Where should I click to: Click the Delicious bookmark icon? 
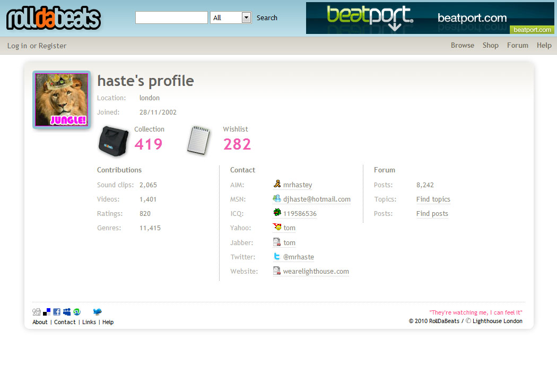(x=47, y=312)
